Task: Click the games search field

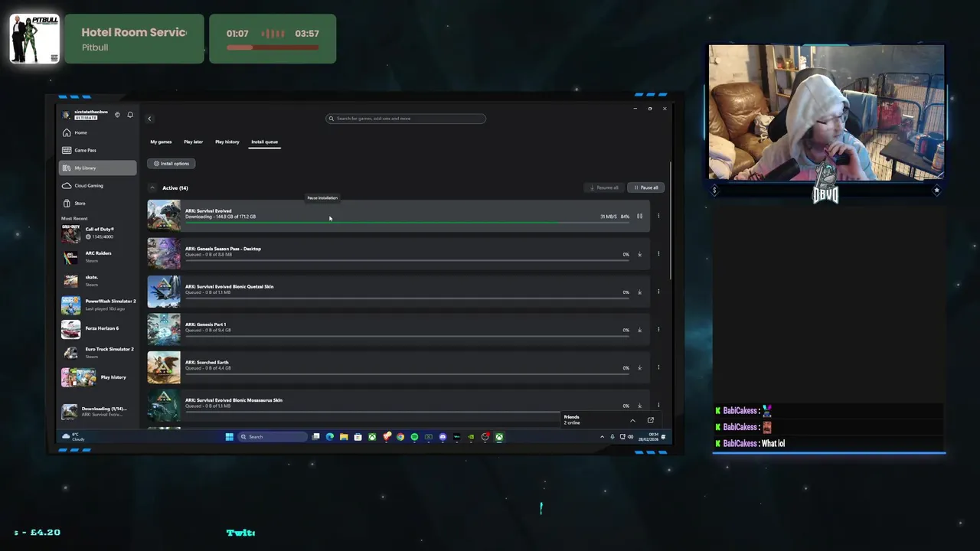Action: click(x=406, y=119)
